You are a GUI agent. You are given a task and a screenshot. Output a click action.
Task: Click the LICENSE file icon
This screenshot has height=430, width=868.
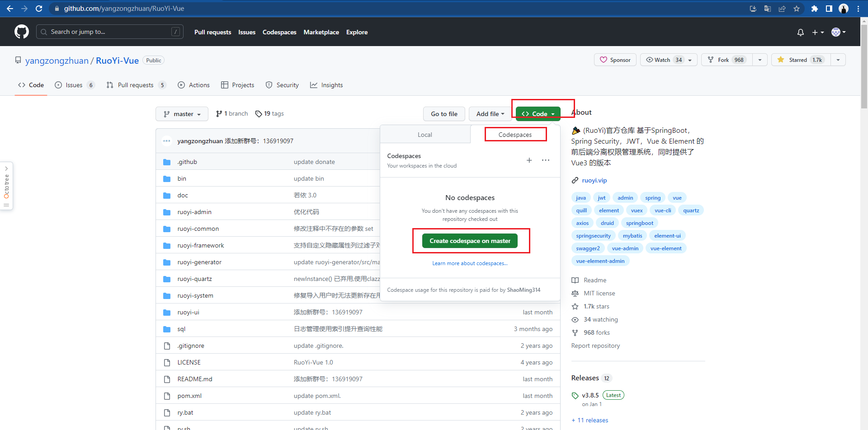point(167,362)
